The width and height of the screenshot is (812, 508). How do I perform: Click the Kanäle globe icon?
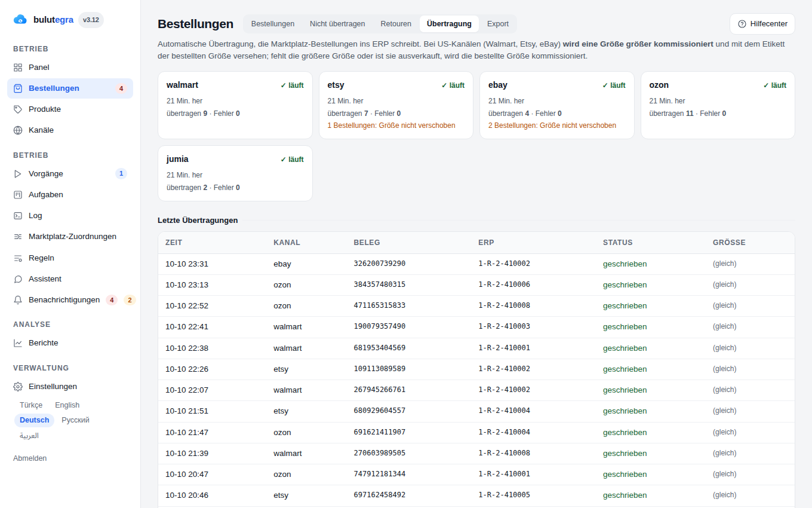(x=18, y=130)
